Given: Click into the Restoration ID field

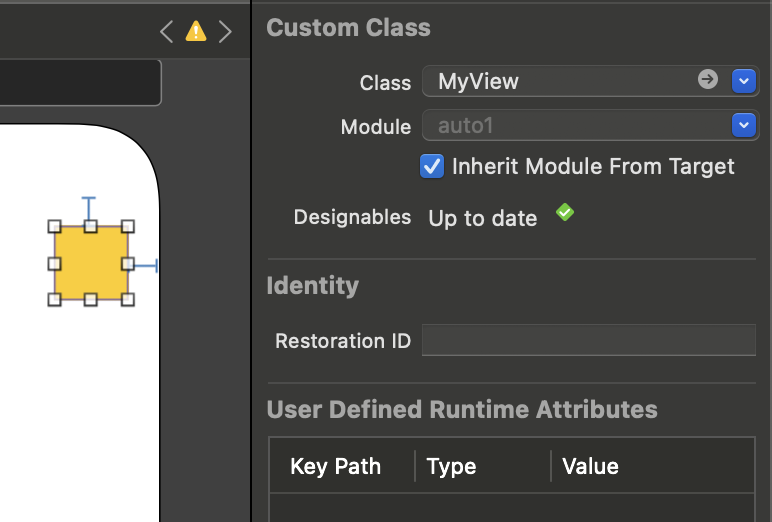Looking at the screenshot, I should click(x=588, y=340).
